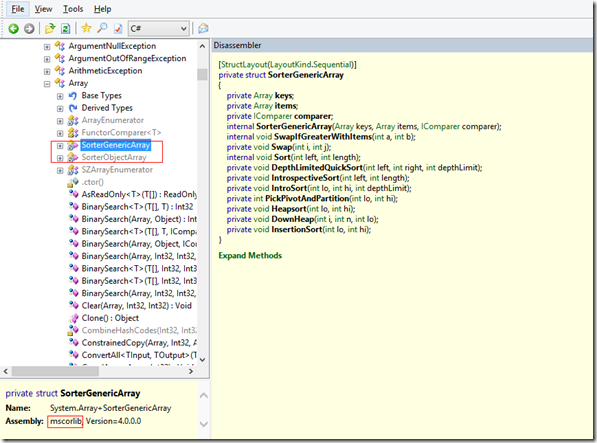Open the InsertionSort method link
597x443 pixels.
297,229
